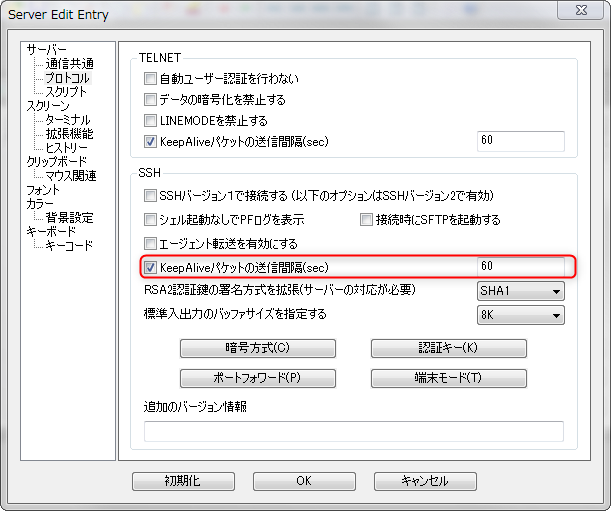Click the RSA2認証鍵の署名方式を拡張 label
The image size is (611, 511).
pos(280,290)
